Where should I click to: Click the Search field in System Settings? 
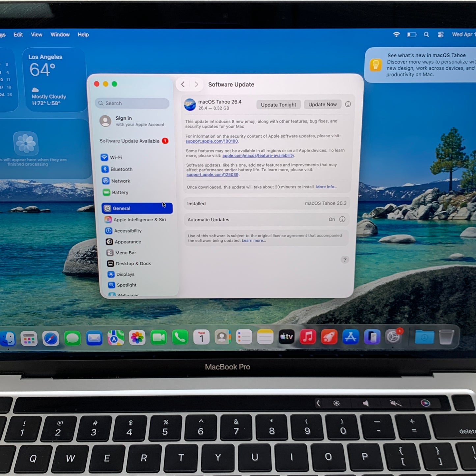(132, 103)
